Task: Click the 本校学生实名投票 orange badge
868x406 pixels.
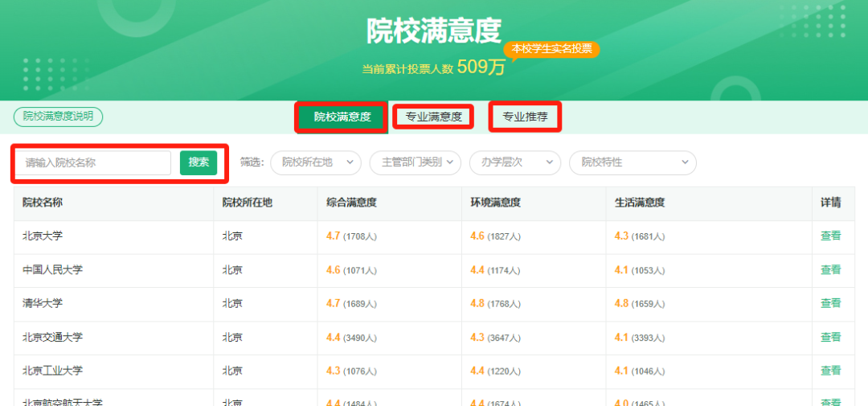Action: 552,49
